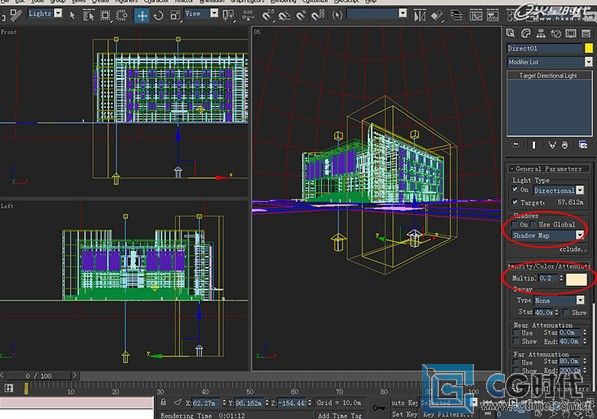Click the Use Pivot Point Center icon
Viewport: 597px width, 419px height.
(228, 16)
